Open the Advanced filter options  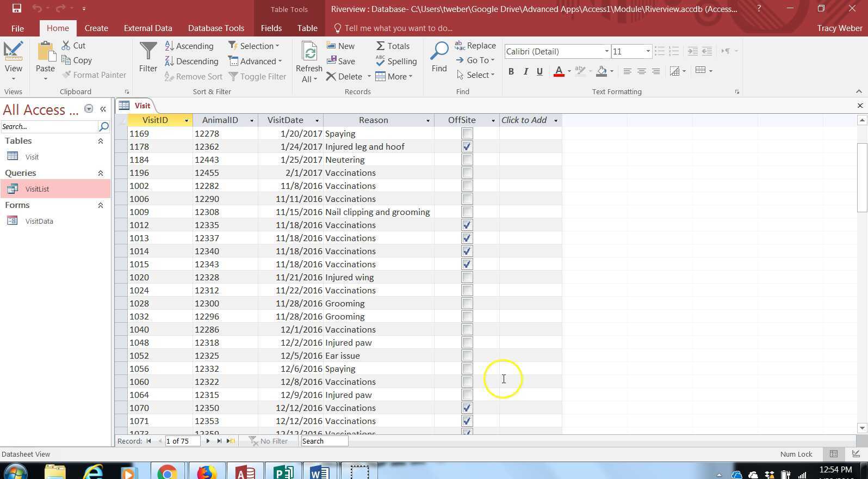(x=255, y=62)
